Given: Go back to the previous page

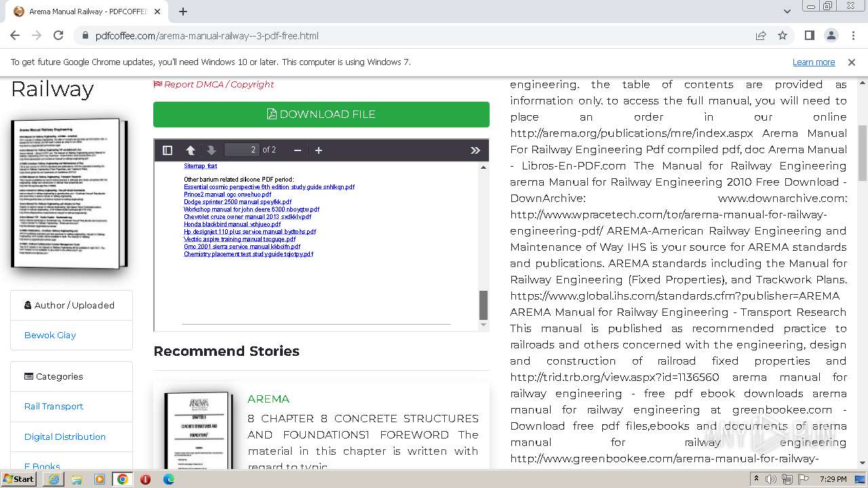Looking at the screenshot, I should (x=15, y=35).
